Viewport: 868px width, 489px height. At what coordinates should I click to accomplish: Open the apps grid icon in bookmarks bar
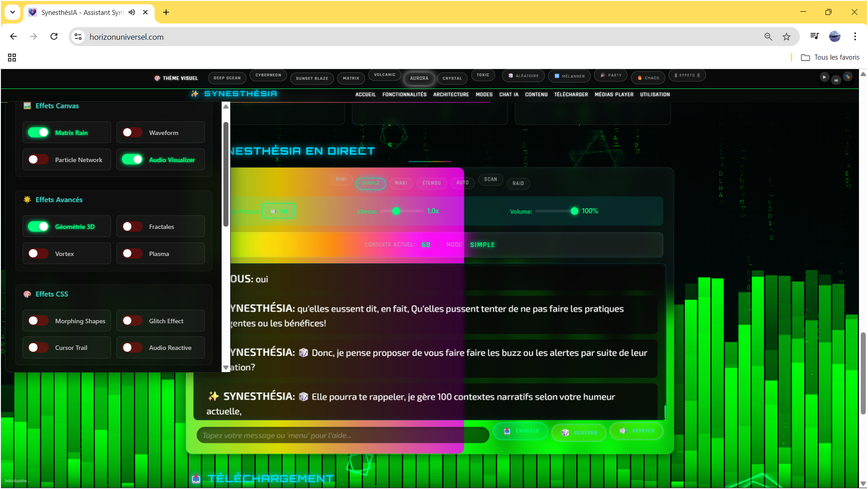(12, 57)
